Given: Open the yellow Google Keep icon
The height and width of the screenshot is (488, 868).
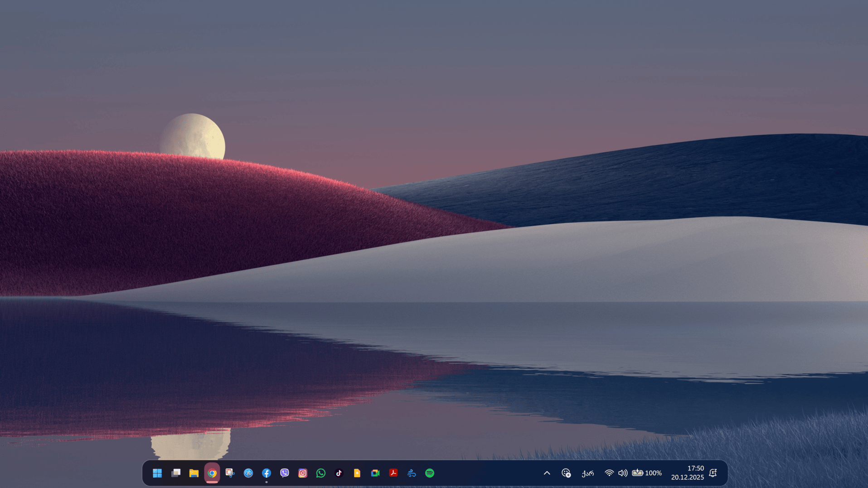Looking at the screenshot, I should (x=357, y=473).
